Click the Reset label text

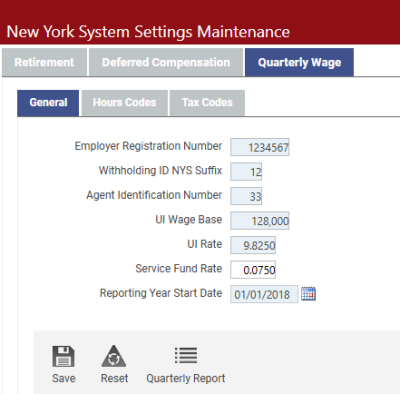click(x=114, y=378)
